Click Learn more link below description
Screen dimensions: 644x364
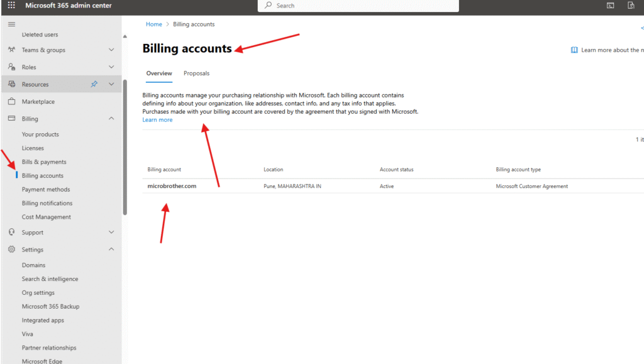(x=157, y=120)
